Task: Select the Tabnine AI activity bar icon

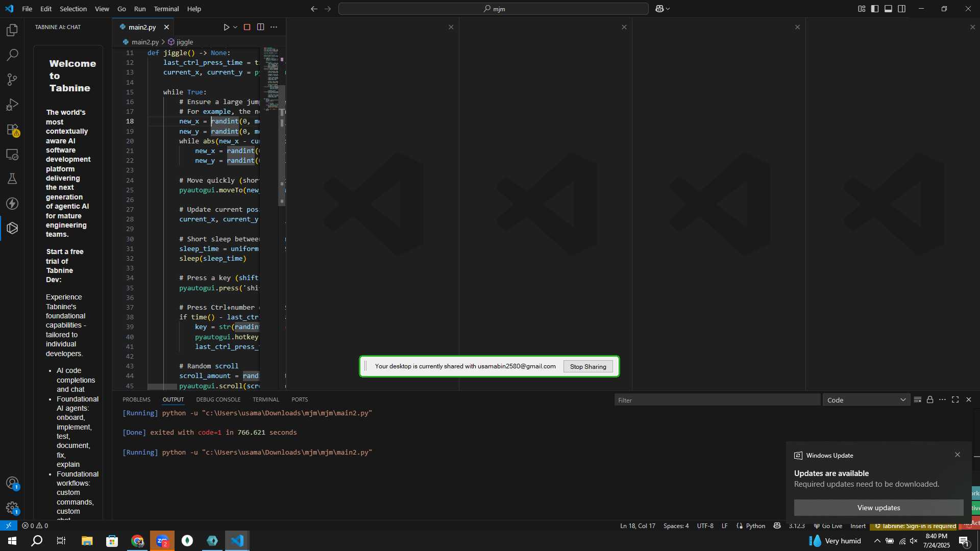Action: point(12,228)
